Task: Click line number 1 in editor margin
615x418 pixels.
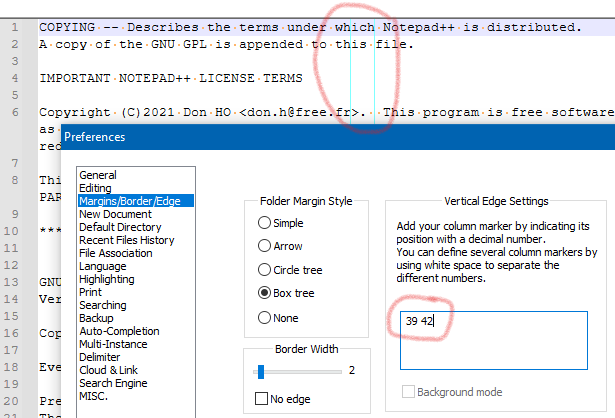Action: 15,27
